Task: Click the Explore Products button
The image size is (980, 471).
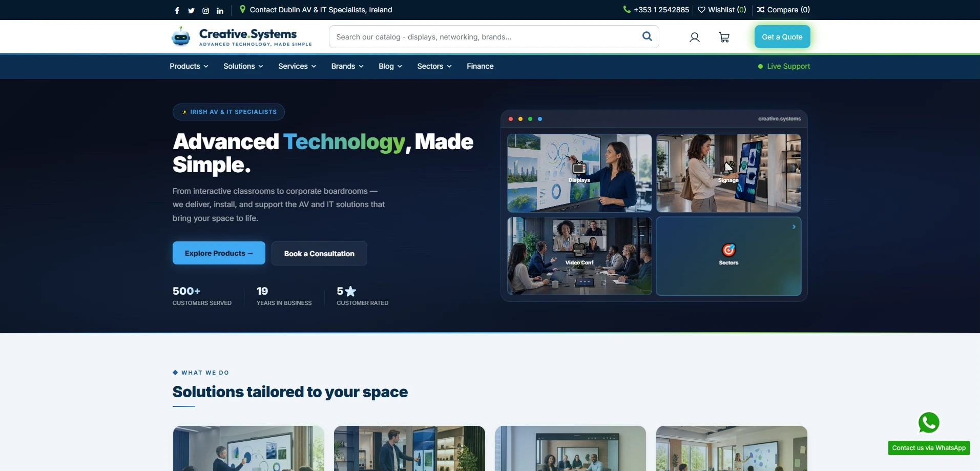Action: [219, 253]
